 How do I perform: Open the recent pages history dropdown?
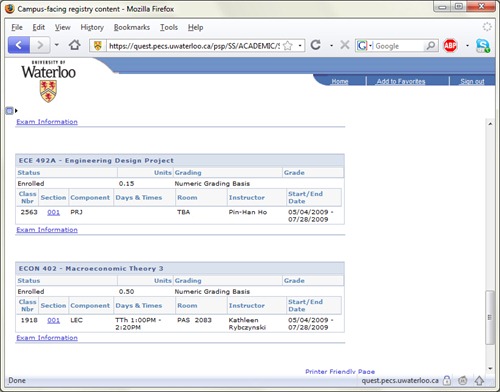click(57, 45)
